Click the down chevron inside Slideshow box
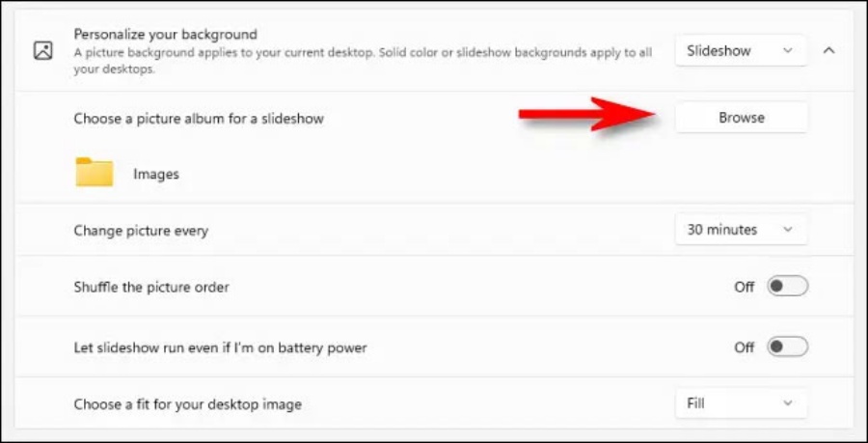 tap(788, 50)
